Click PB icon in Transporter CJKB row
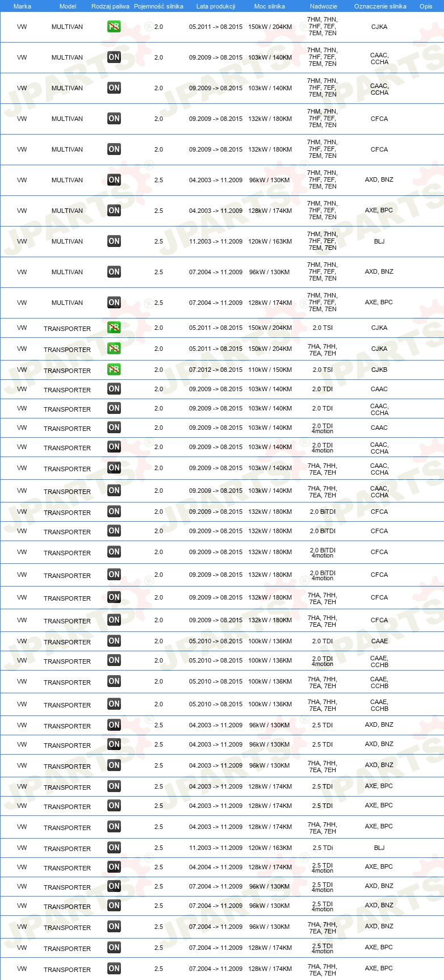444x980 pixels. pyautogui.click(x=114, y=370)
